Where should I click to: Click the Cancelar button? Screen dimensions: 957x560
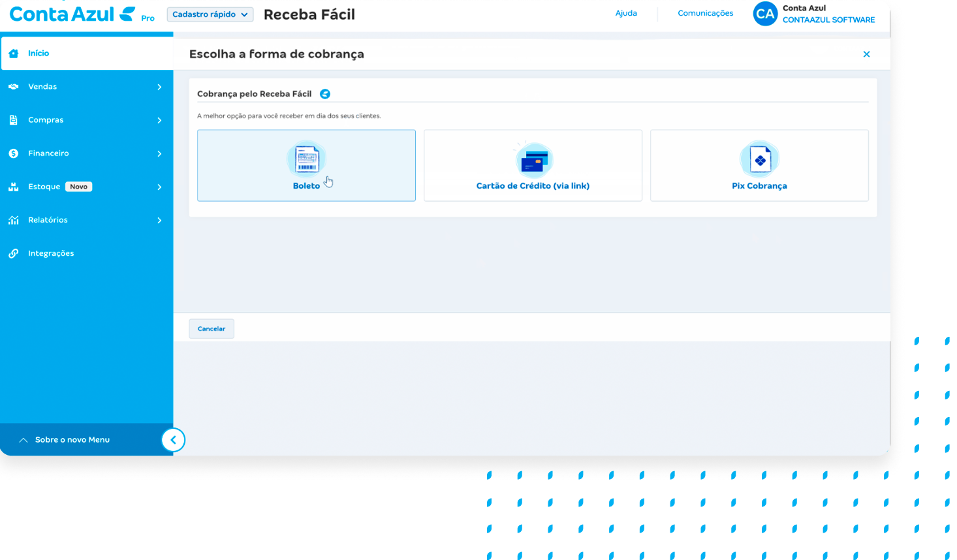click(212, 329)
